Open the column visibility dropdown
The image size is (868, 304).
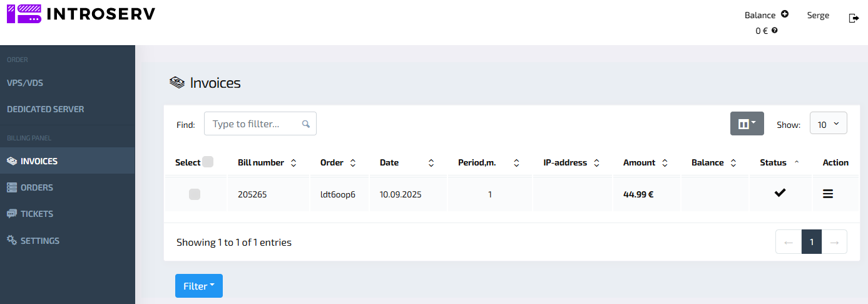click(x=747, y=123)
